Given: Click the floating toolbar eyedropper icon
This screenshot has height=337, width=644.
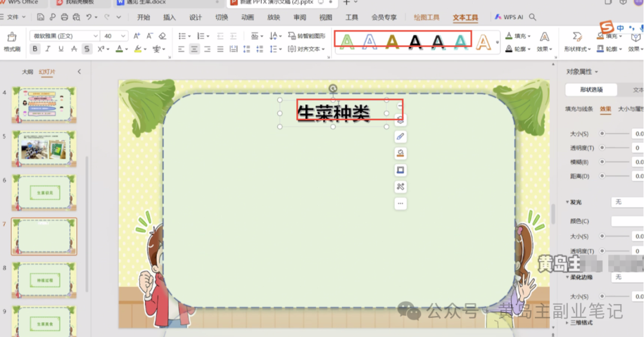Looking at the screenshot, I should [x=401, y=137].
